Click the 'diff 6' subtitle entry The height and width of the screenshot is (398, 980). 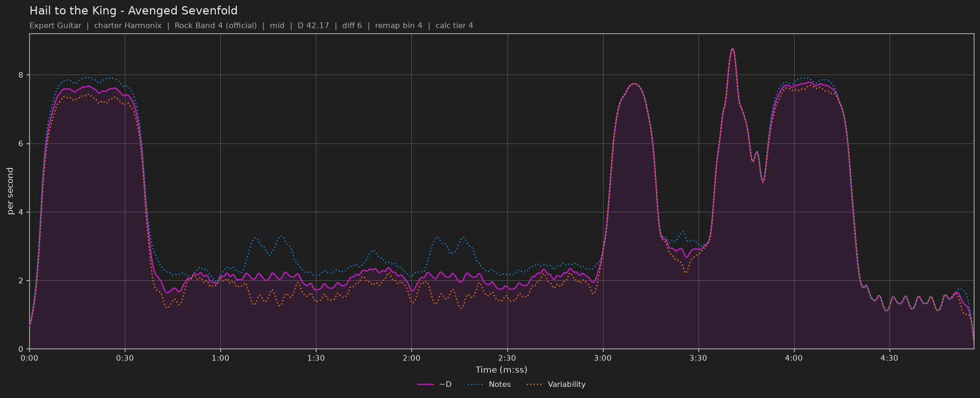click(x=352, y=26)
